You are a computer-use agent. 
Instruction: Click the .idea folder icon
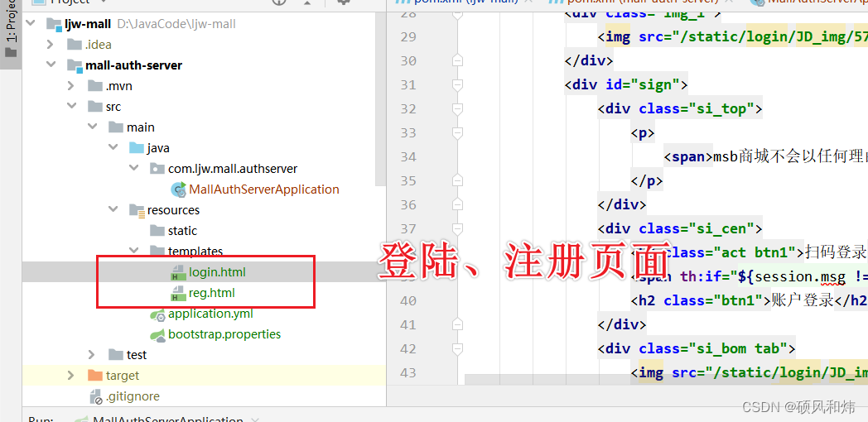pos(75,44)
